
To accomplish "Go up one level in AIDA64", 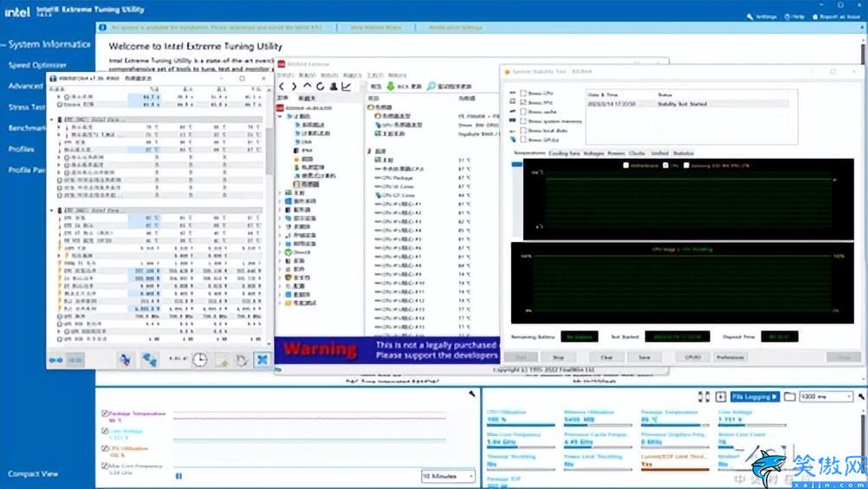I will [x=307, y=86].
